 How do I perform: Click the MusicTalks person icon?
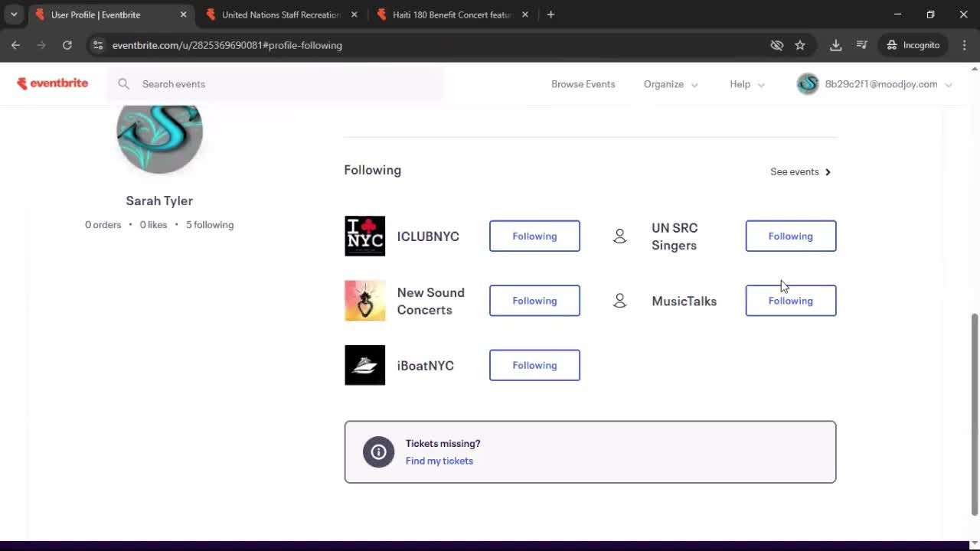point(620,301)
